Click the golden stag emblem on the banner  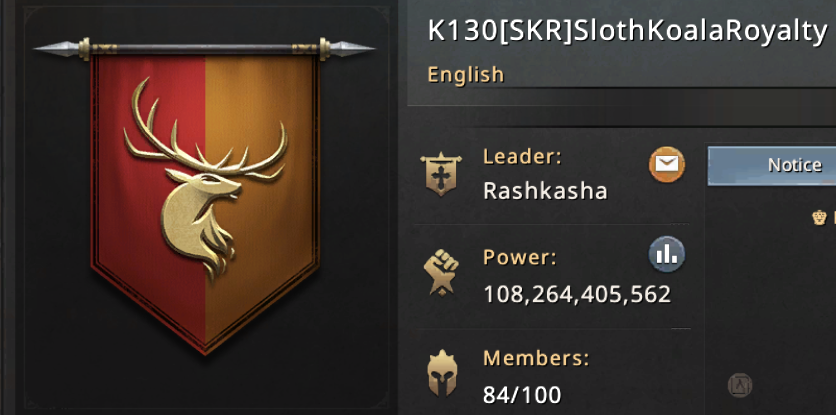205,179
